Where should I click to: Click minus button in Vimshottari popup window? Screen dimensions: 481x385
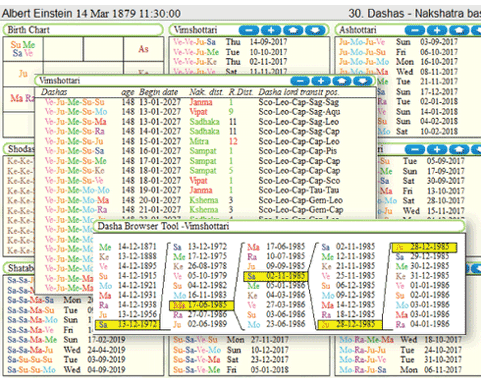pyautogui.click(x=300, y=81)
